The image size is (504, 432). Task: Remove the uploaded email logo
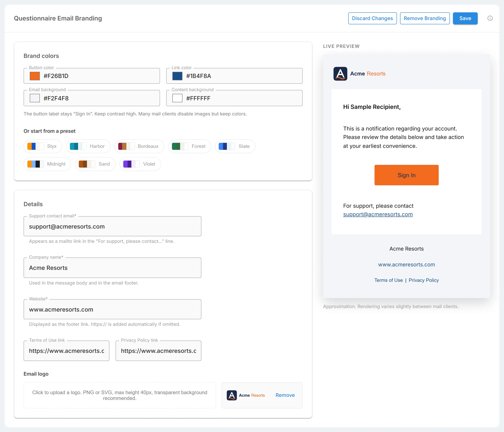pyautogui.click(x=285, y=395)
